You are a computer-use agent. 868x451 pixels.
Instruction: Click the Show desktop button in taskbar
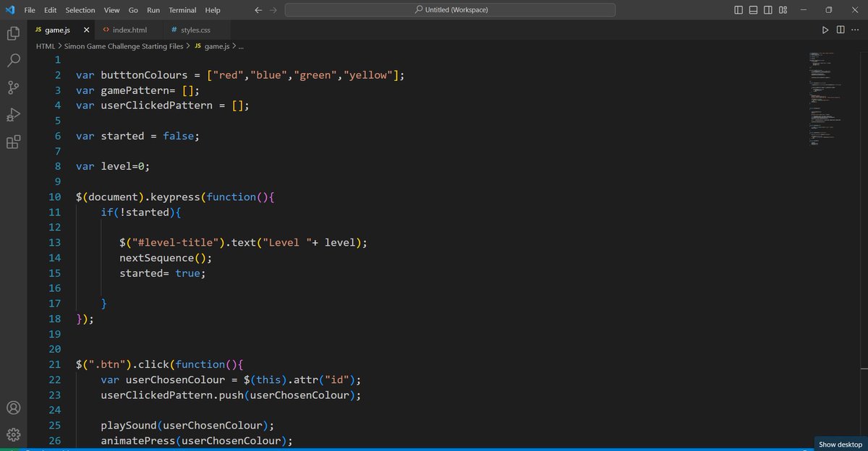[839, 444]
